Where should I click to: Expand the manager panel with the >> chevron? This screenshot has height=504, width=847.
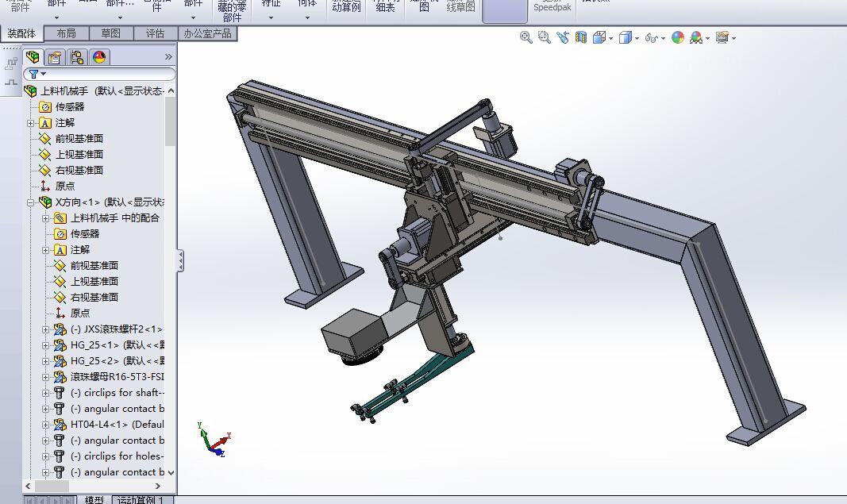click(168, 56)
